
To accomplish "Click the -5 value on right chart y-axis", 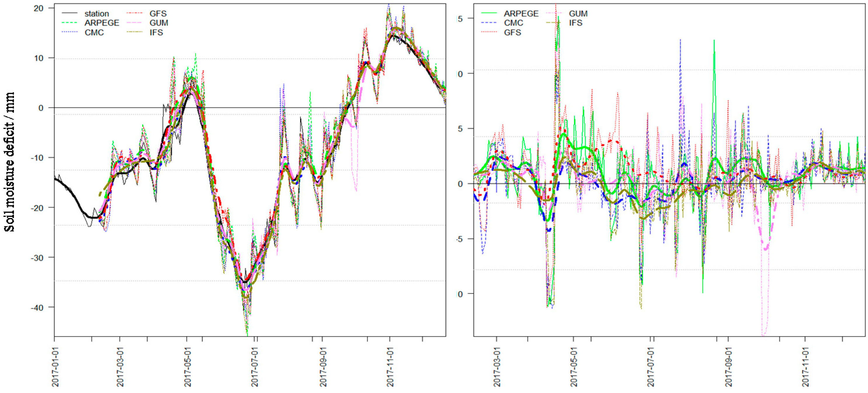I will click(x=459, y=239).
